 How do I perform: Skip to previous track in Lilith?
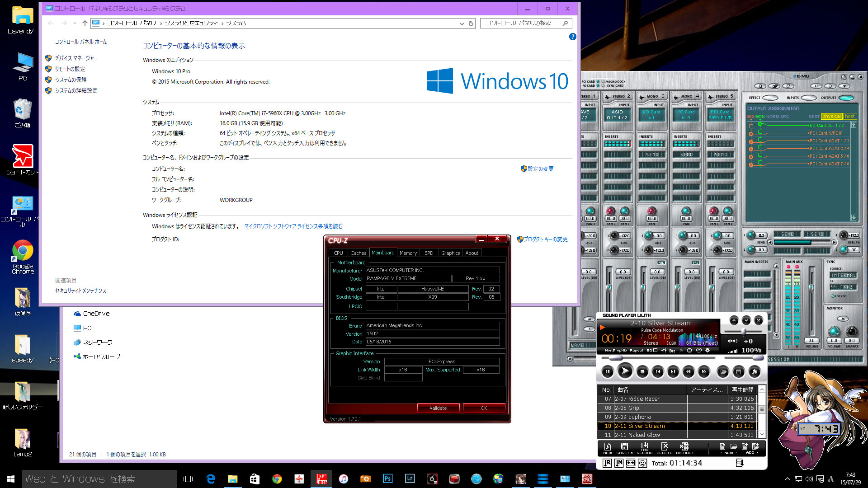click(x=658, y=372)
